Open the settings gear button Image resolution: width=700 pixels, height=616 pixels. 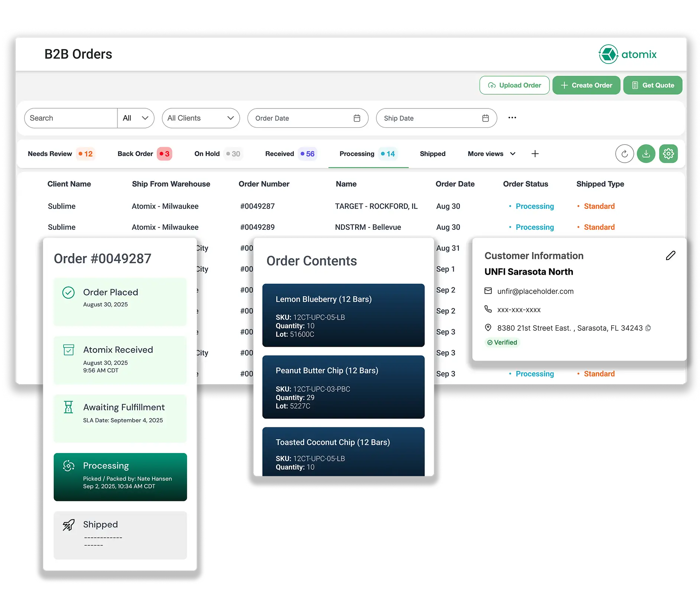tap(668, 154)
